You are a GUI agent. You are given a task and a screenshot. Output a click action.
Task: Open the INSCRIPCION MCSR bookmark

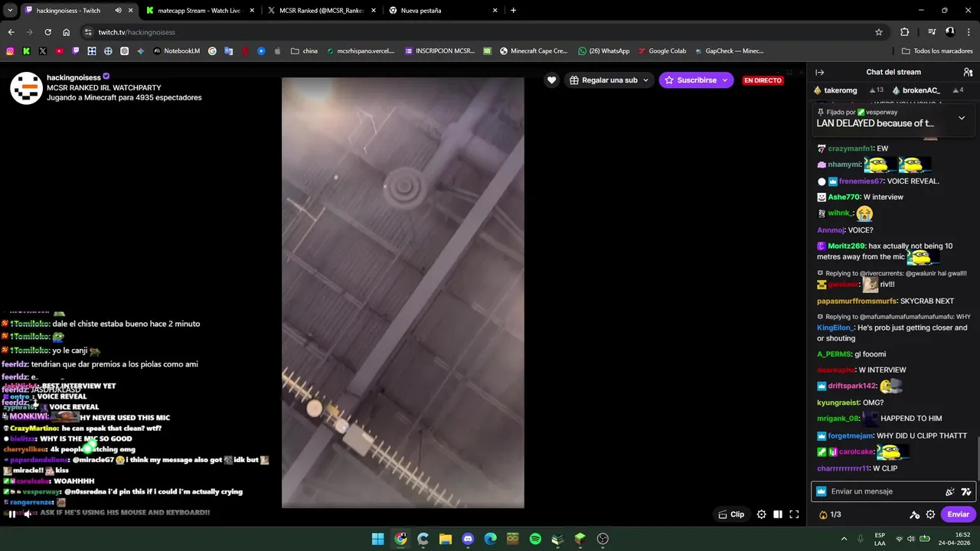(439, 51)
